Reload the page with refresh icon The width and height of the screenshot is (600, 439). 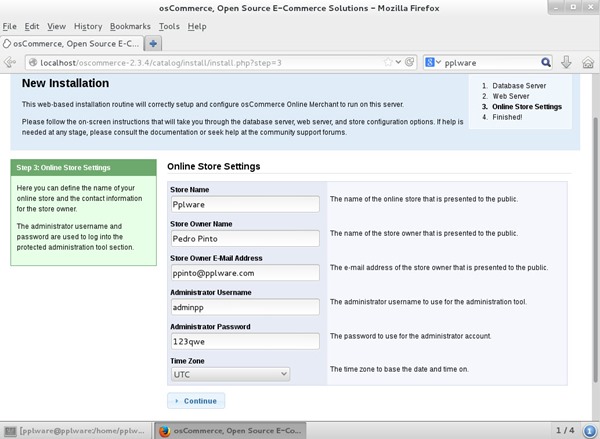point(409,62)
